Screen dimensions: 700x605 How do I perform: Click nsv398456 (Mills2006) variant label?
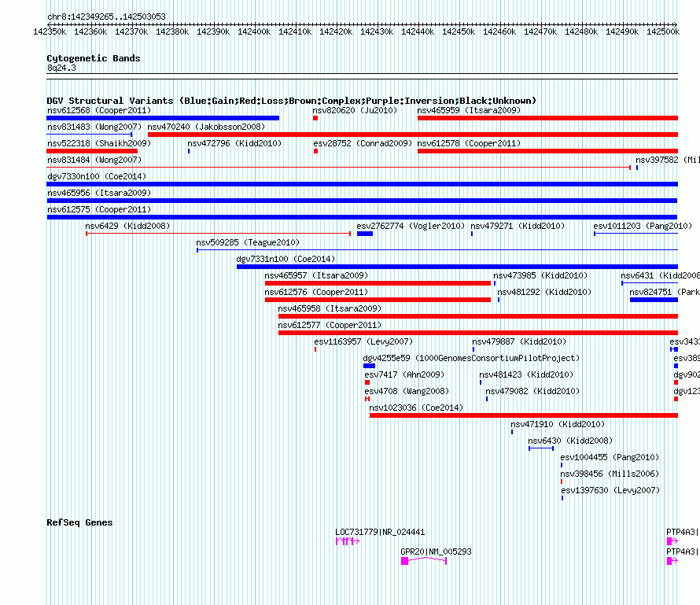tap(610, 474)
